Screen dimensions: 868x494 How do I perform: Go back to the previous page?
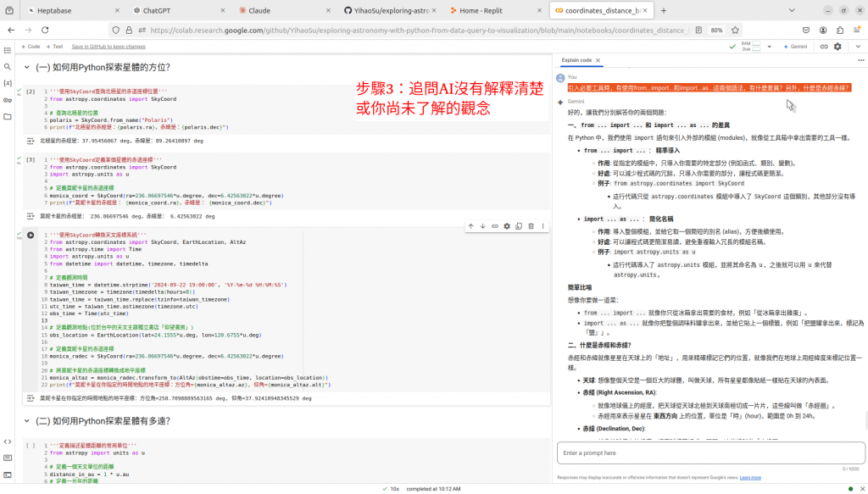(x=10, y=30)
